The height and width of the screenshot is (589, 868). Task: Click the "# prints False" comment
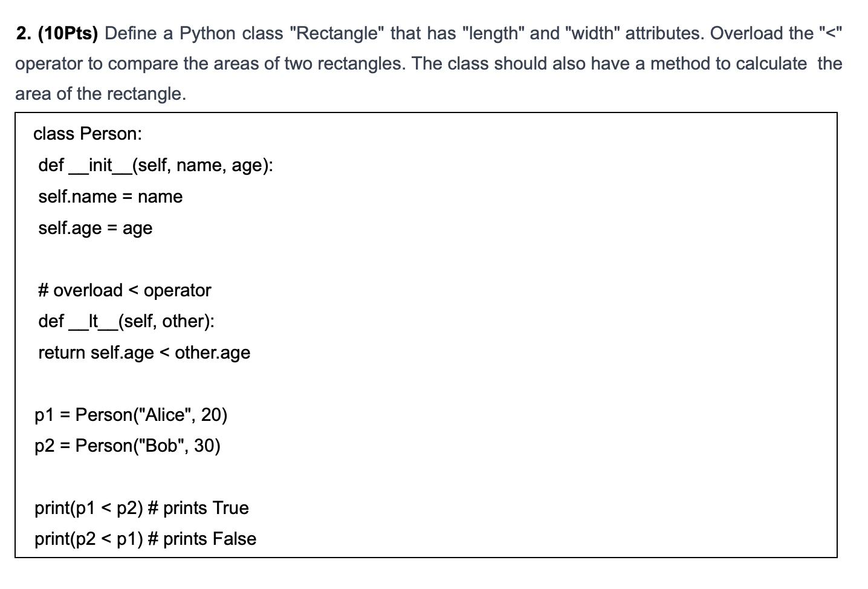coord(202,539)
